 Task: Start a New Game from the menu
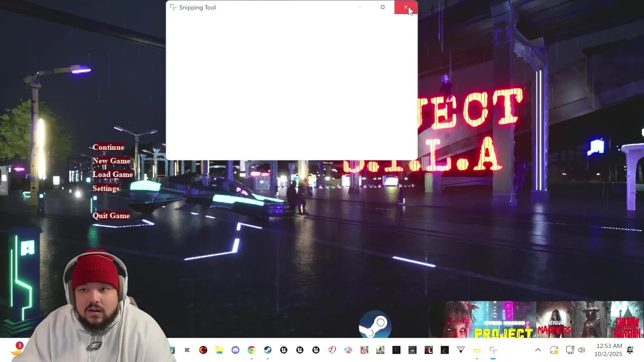pyautogui.click(x=111, y=161)
